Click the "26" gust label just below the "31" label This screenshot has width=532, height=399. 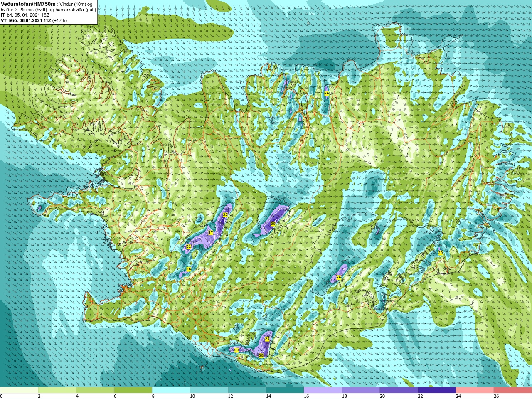click(x=189, y=269)
